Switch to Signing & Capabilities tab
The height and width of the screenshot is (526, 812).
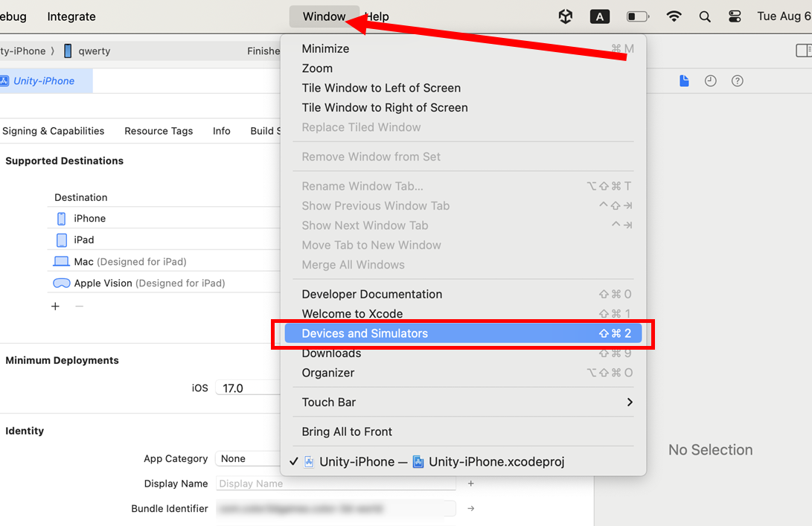[54, 131]
